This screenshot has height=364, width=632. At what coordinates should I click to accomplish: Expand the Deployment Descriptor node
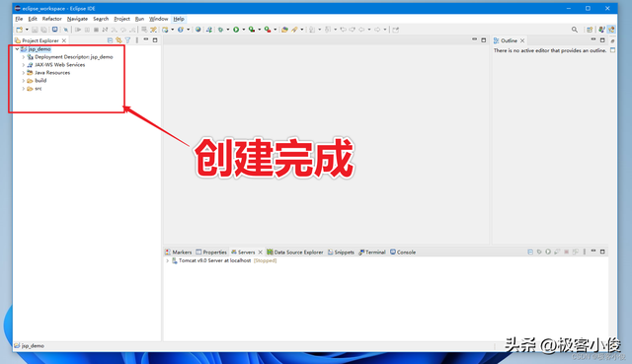(x=24, y=57)
